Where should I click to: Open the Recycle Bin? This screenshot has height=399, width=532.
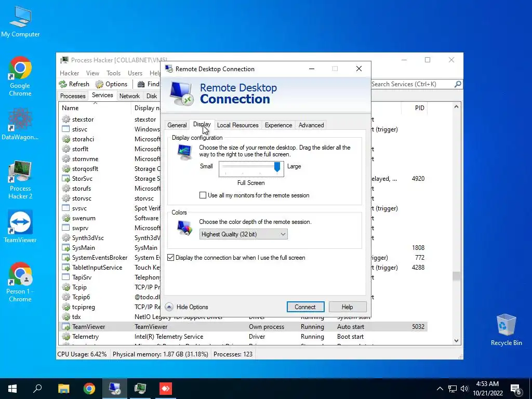(506, 329)
